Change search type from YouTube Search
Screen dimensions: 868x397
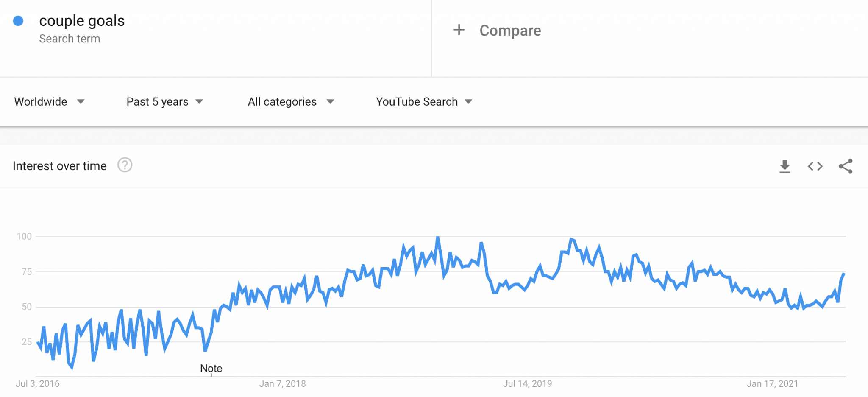(x=417, y=102)
